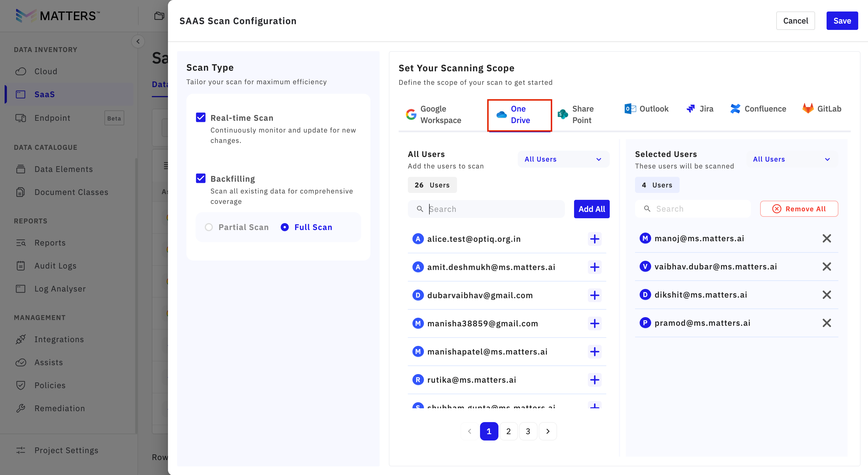Click the rutika@ms.matters.ai email text
868x475 pixels.
tap(472, 380)
